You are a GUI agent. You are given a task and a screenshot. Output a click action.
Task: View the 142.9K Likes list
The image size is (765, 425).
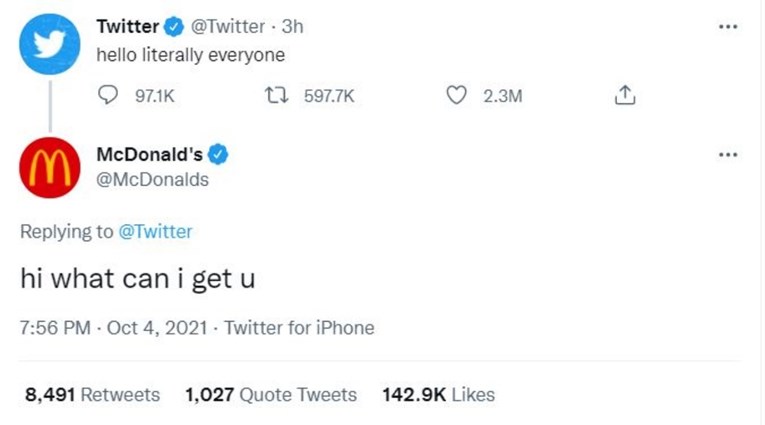coord(438,395)
